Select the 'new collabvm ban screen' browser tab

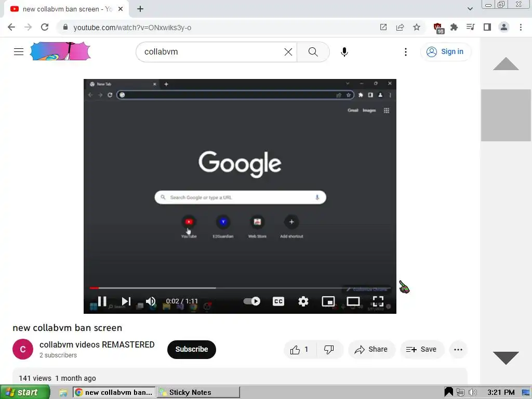(x=67, y=9)
